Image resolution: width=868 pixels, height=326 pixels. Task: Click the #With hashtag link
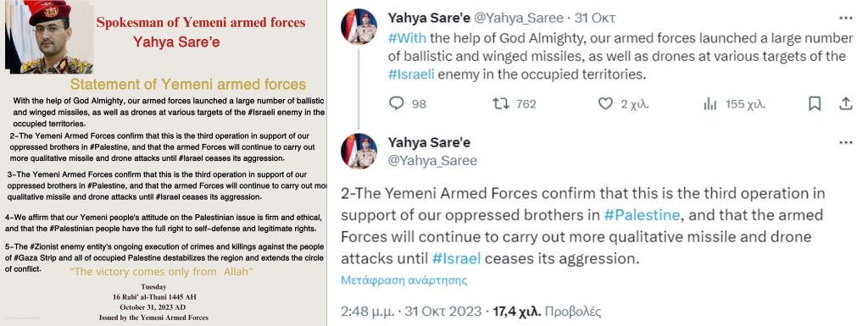408,38
